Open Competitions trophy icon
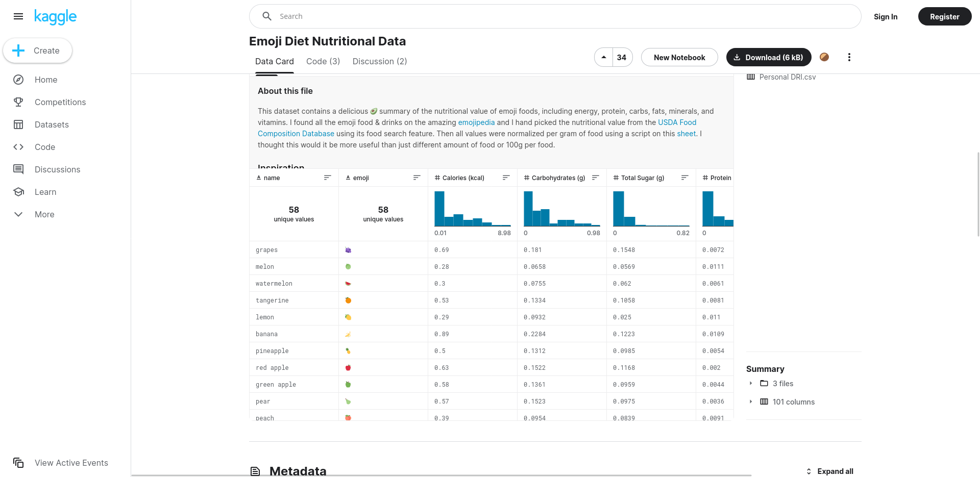 [18, 102]
